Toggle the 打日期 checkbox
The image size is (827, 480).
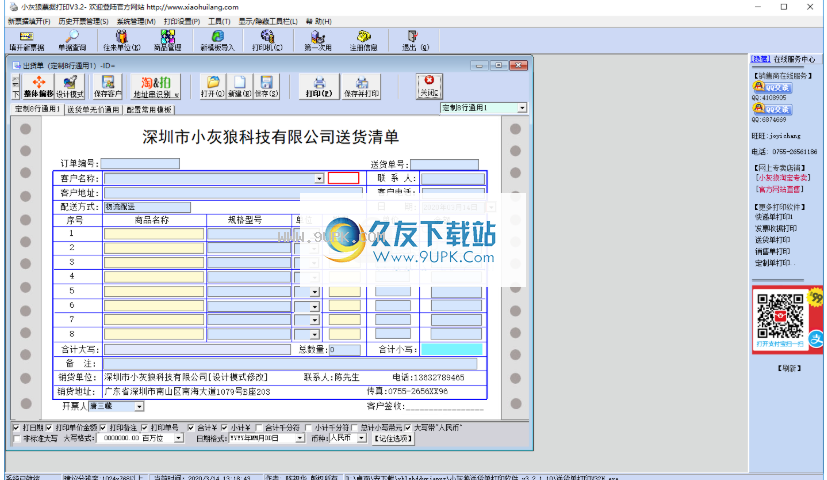coord(16,427)
